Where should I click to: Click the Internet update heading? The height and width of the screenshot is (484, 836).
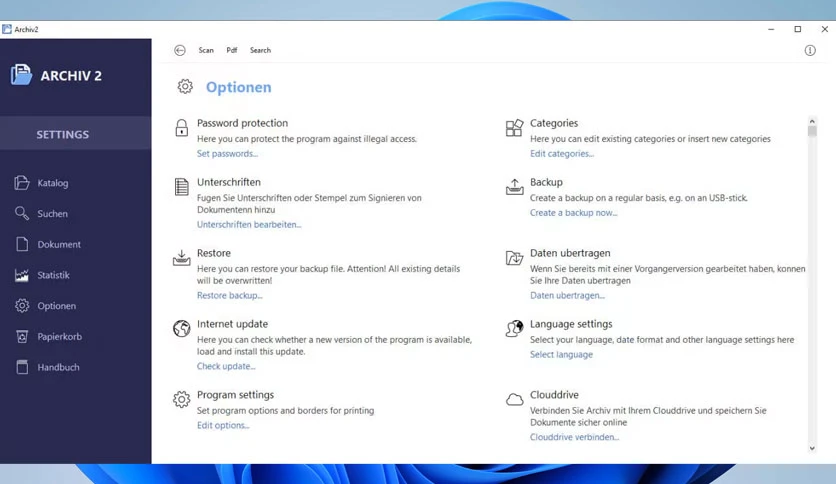(x=232, y=324)
